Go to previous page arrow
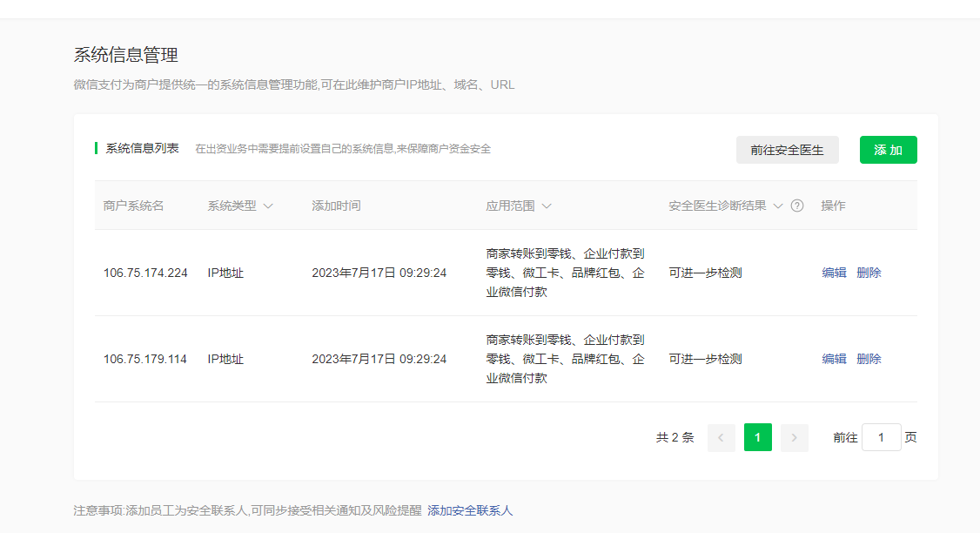The image size is (980, 533). pos(721,438)
